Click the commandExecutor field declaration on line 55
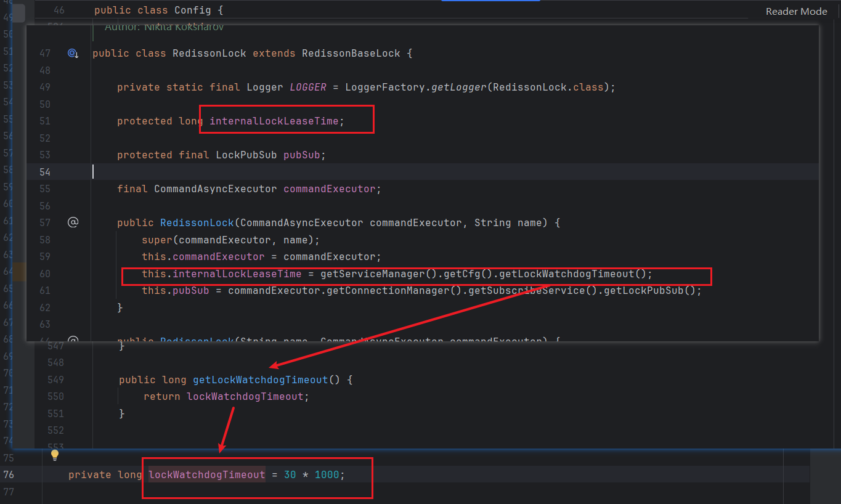 (x=330, y=189)
